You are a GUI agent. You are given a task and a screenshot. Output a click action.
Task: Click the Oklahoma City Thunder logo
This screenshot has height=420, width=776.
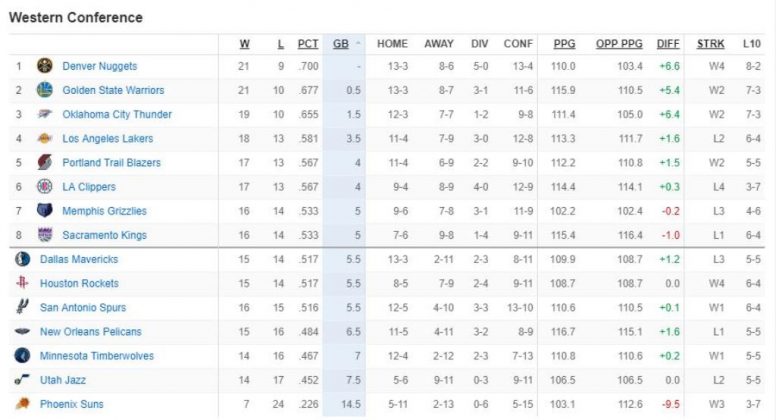[44, 114]
